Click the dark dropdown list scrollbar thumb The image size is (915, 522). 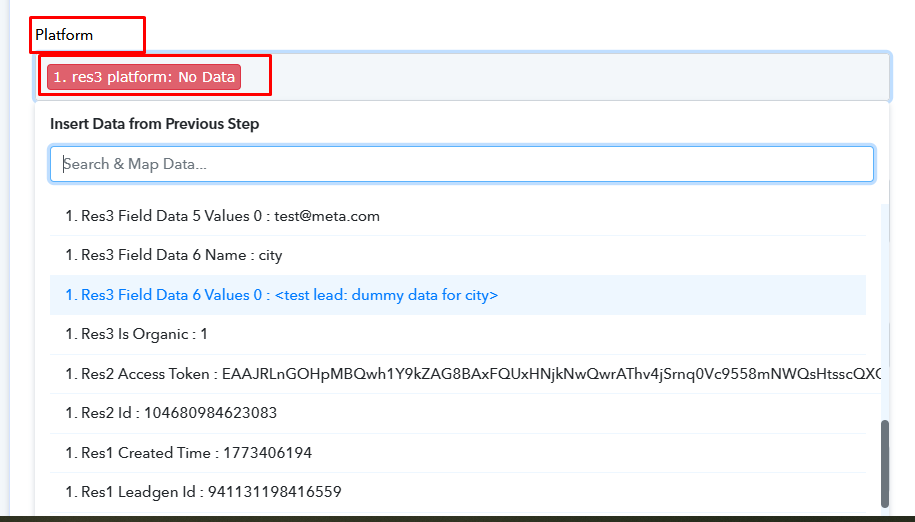click(x=884, y=463)
